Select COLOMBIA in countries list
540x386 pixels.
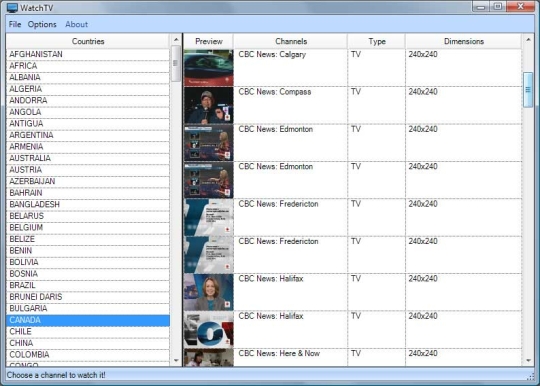pos(88,355)
